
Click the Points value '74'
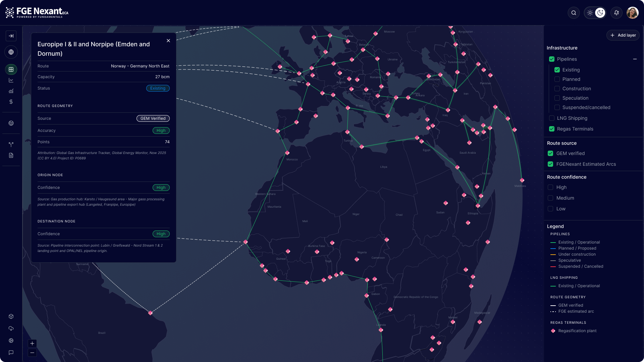tap(167, 142)
